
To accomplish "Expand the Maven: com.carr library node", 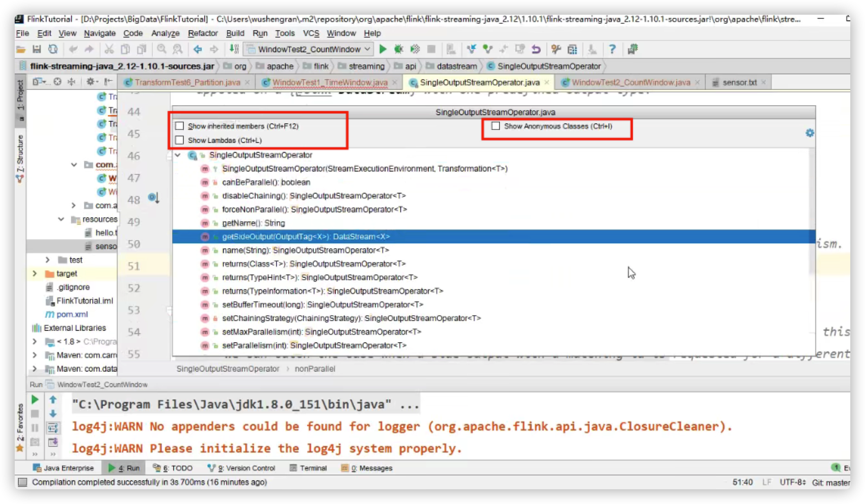I will click(35, 355).
